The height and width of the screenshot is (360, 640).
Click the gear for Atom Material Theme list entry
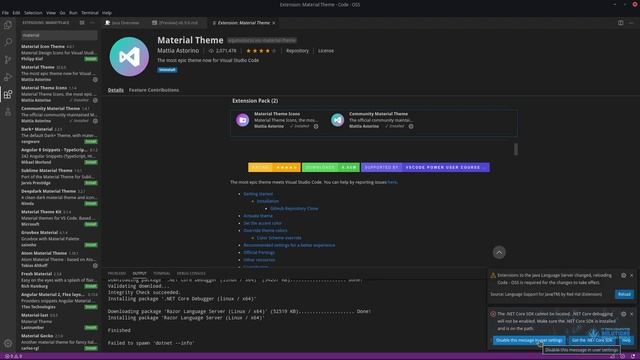click(x=95, y=265)
